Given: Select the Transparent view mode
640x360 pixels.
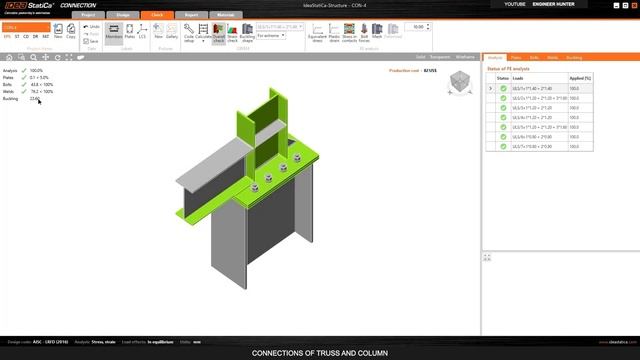Looking at the screenshot, I should 440,57.
